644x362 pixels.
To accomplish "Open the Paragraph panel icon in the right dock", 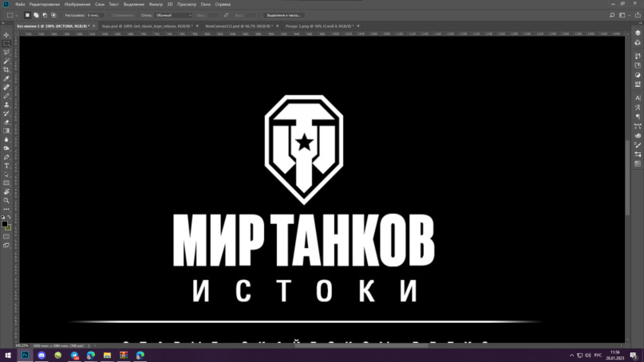I will (x=638, y=116).
